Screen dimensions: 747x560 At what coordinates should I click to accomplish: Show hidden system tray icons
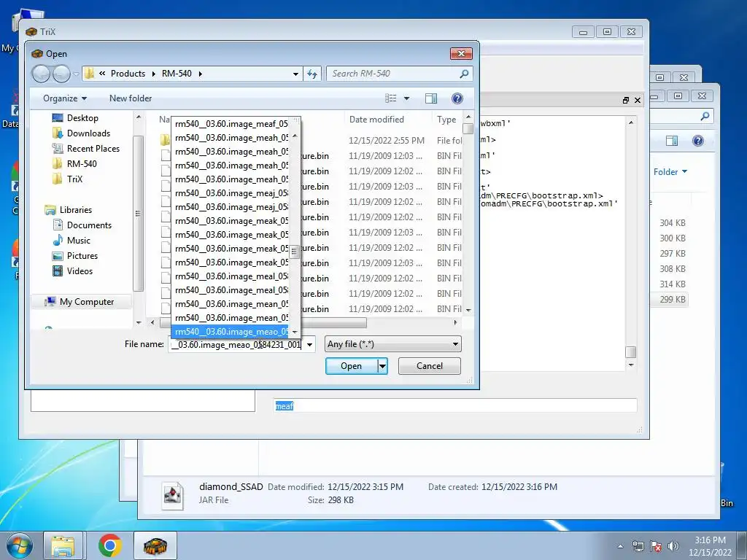(620, 546)
